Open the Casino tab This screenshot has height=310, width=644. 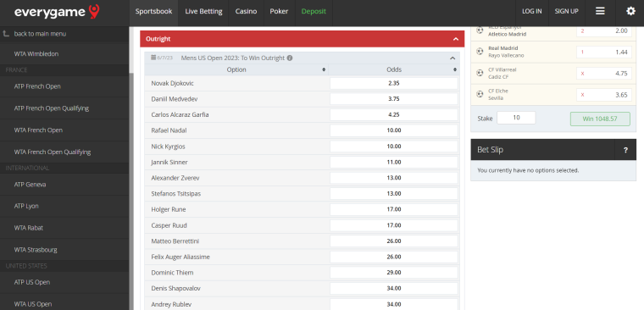246,13
